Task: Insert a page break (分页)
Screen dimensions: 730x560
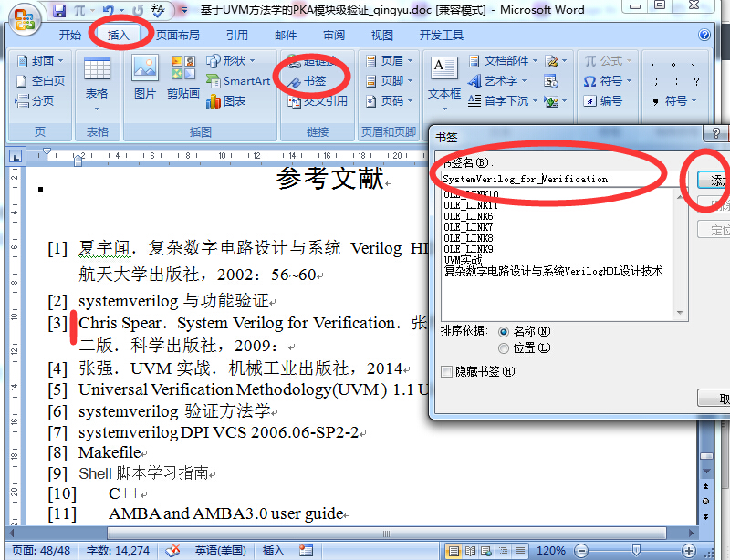Action: pyautogui.click(x=35, y=100)
